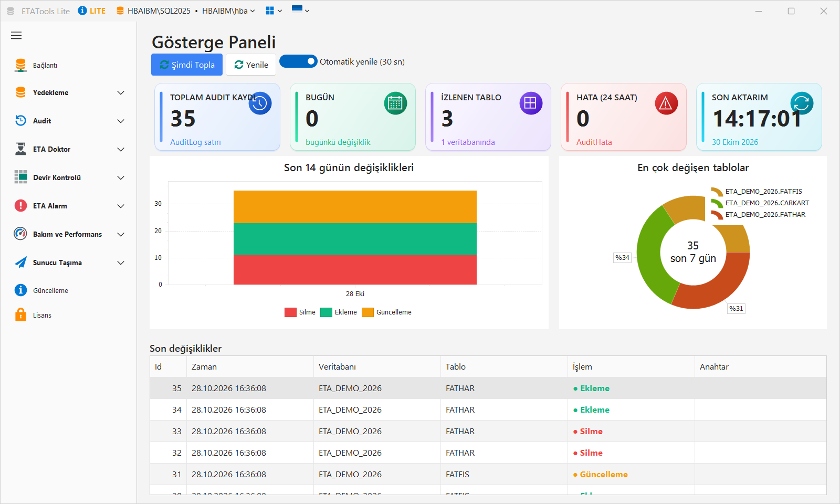This screenshot has height=504, width=840.
Task: Click the Devir Kontrolü grid icon
Action: pyautogui.click(x=20, y=177)
